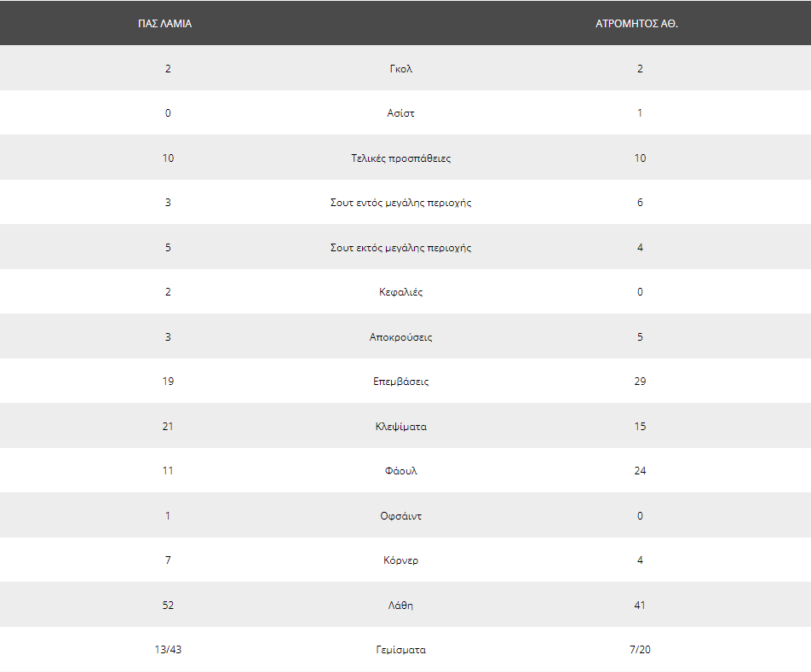
Task: Click the Αποκρούσεις stat label
Action: [x=401, y=337]
